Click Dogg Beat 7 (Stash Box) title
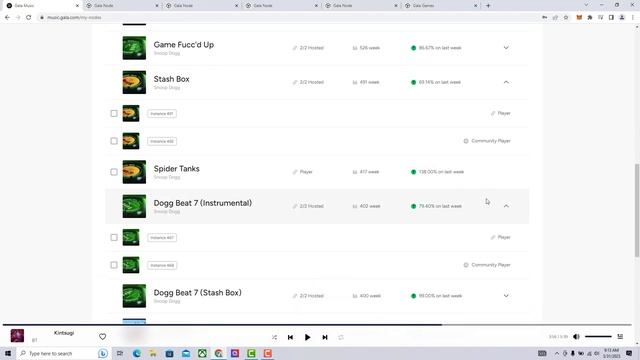This screenshot has height=360, width=640. click(x=198, y=293)
